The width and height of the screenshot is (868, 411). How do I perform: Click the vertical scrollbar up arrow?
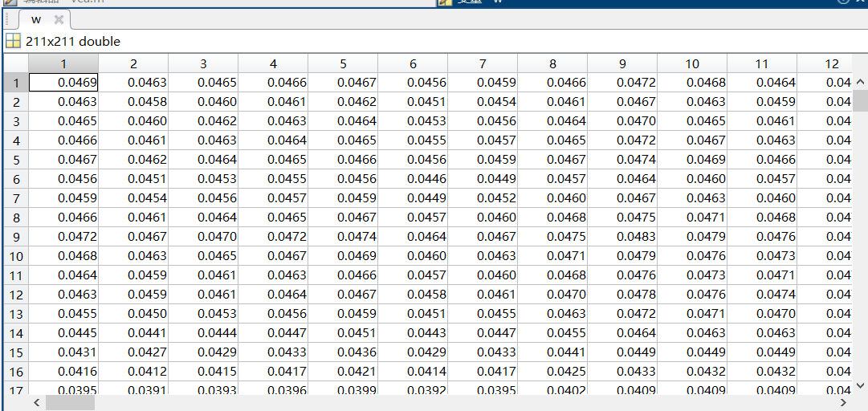tap(860, 83)
